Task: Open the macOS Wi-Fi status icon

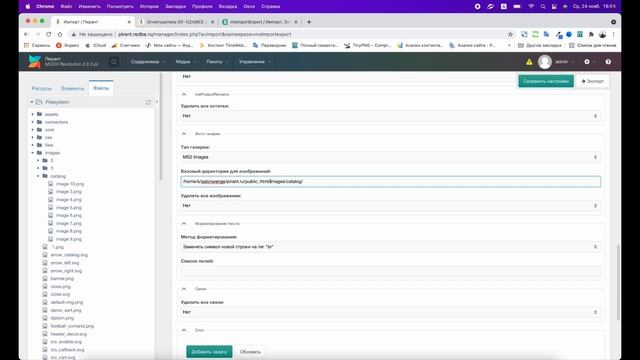Action: 531,7
